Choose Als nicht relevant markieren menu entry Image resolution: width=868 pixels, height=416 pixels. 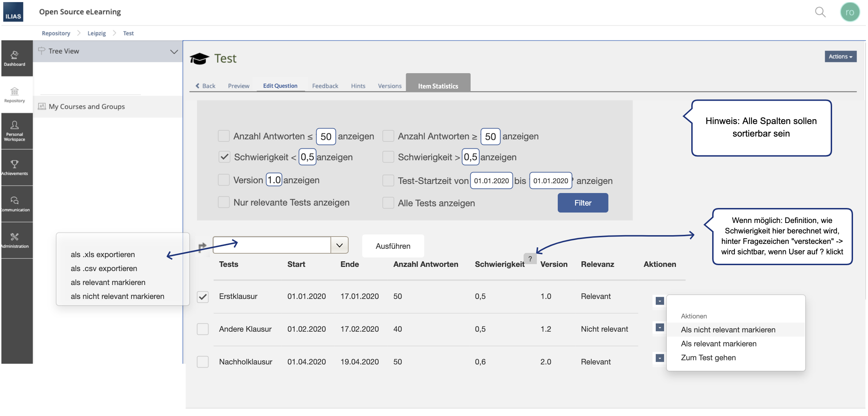click(728, 330)
